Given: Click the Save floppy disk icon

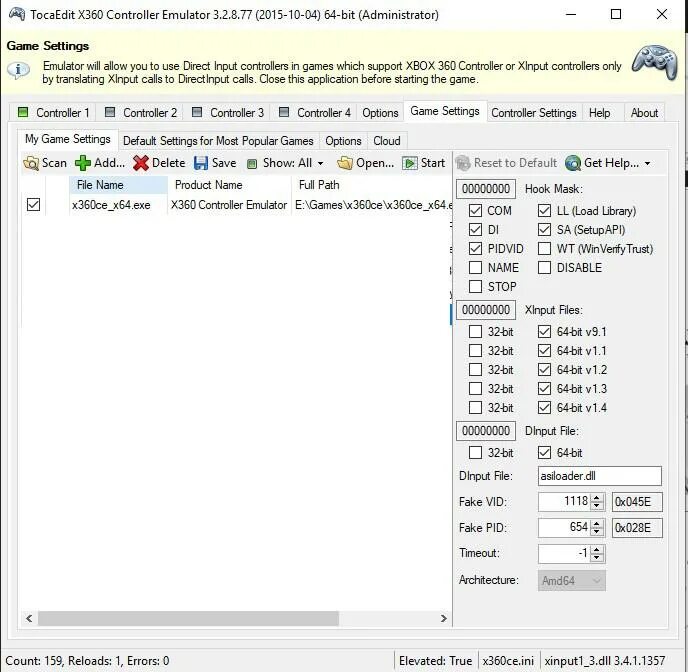Looking at the screenshot, I should (x=201, y=163).
